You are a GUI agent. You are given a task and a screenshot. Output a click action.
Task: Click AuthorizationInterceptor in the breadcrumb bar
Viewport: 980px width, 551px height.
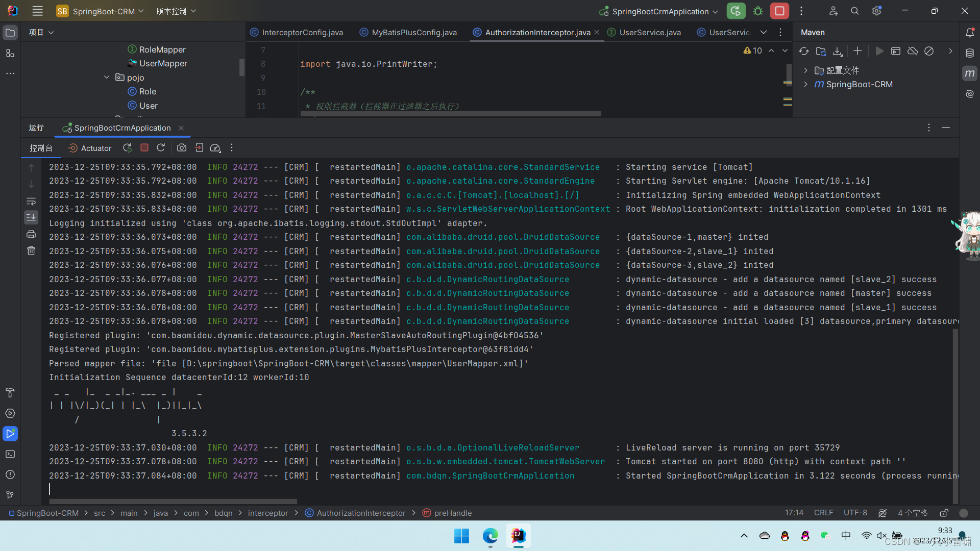[x=360, y=513]
